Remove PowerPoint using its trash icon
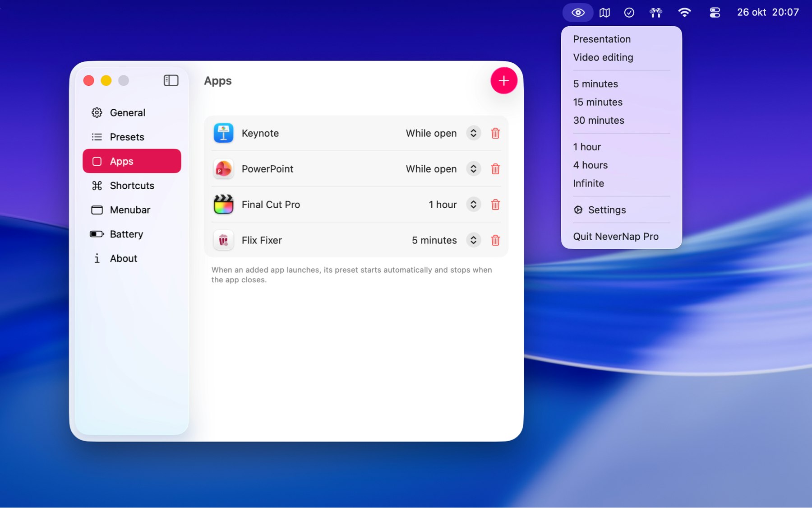 [495, 169]
